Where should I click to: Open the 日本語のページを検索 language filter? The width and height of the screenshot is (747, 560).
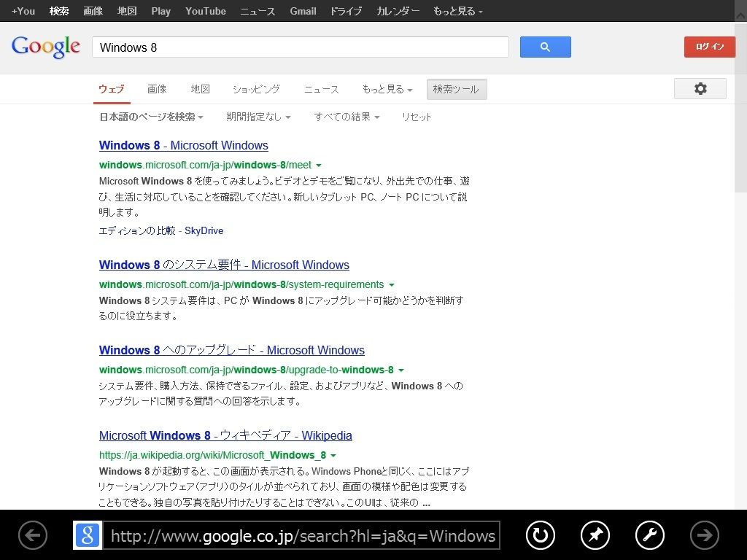click(x=152, y=117)
